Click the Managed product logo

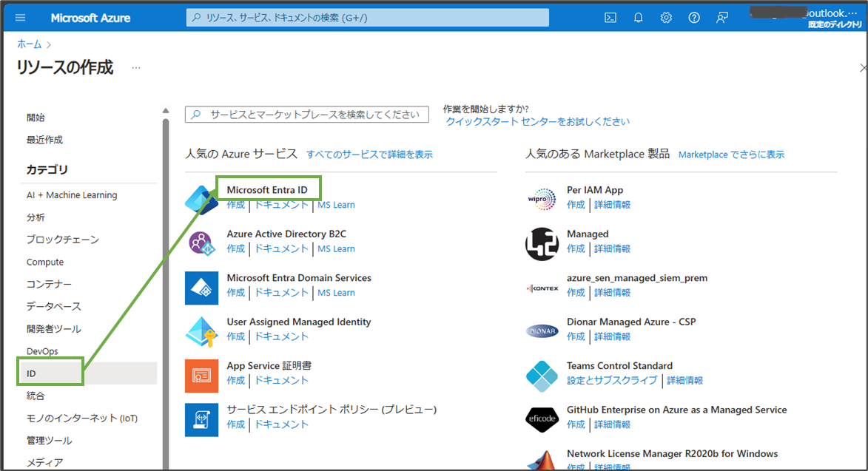(x=542, y=244)
